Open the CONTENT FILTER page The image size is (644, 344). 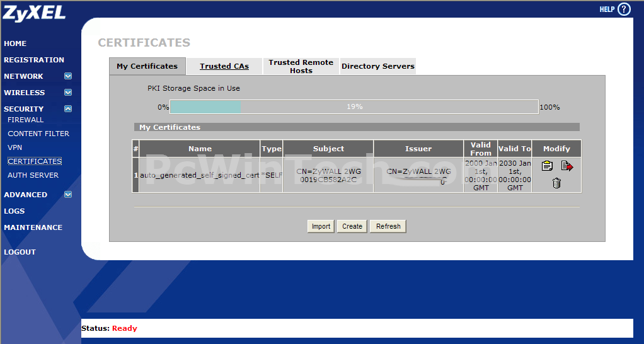pyautogui.click(x=38, y=134)
